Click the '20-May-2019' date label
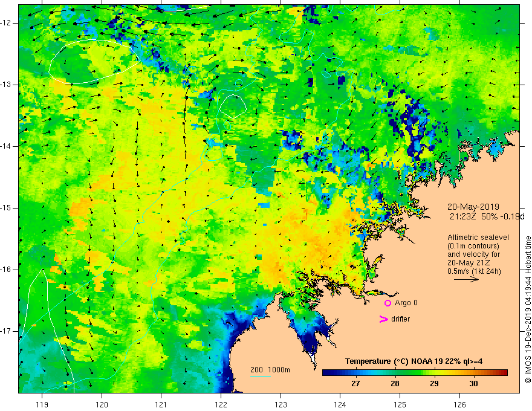The height and width of the screenshot is (411, 532). coord(473,207)
